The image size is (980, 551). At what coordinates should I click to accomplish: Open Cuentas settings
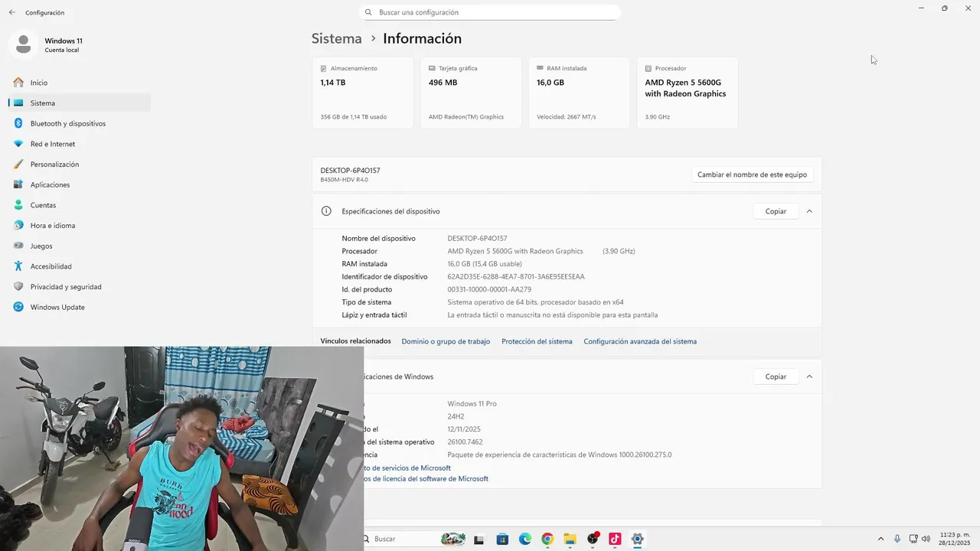coord(80,205)
